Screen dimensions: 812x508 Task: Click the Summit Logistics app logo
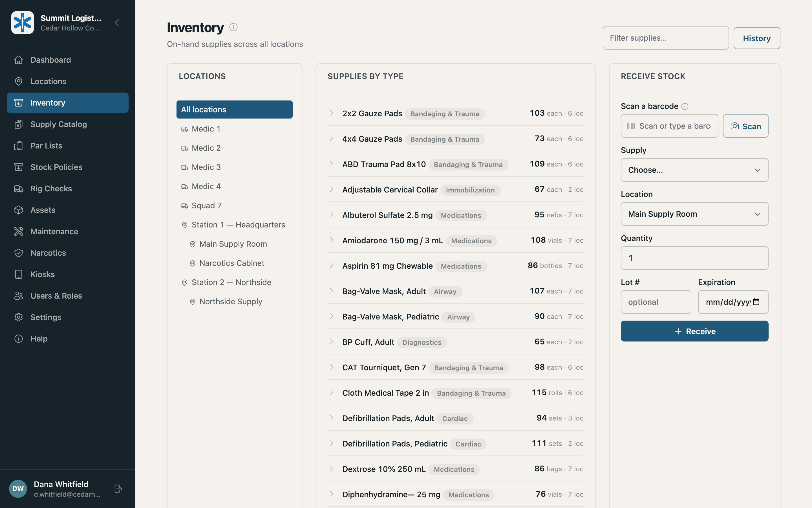pos(23,23)
